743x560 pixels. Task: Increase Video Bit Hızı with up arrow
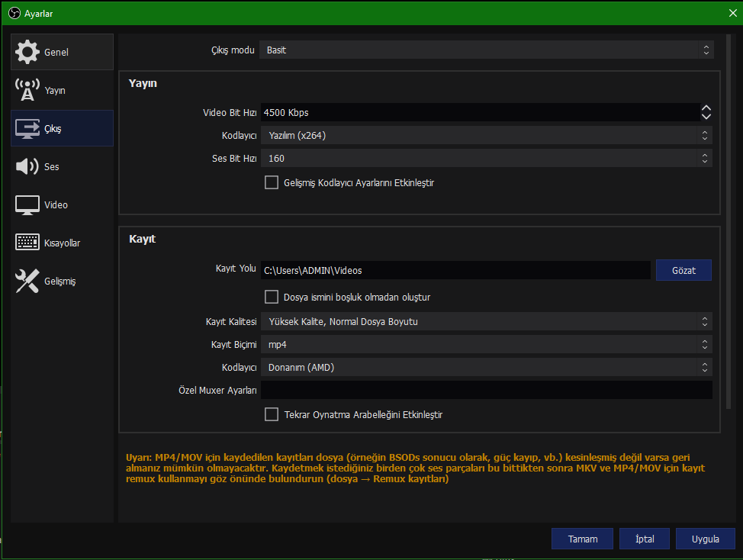[x=706, y=108]
